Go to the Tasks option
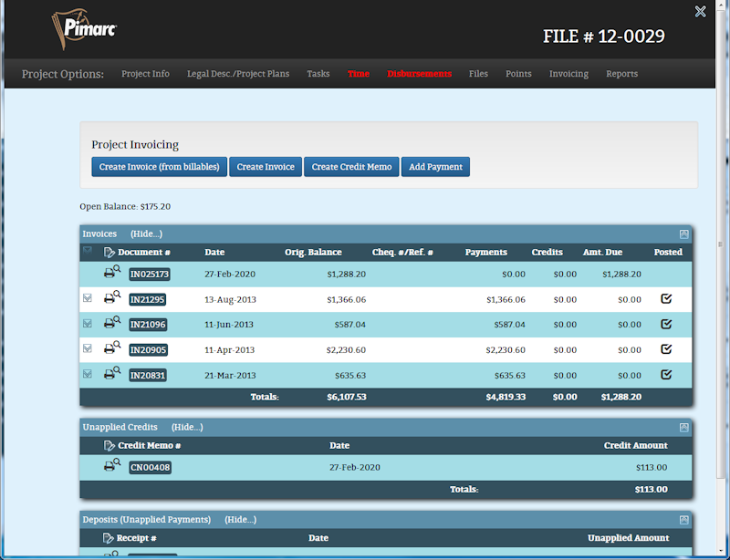The image size is (730, 560). 318,74
